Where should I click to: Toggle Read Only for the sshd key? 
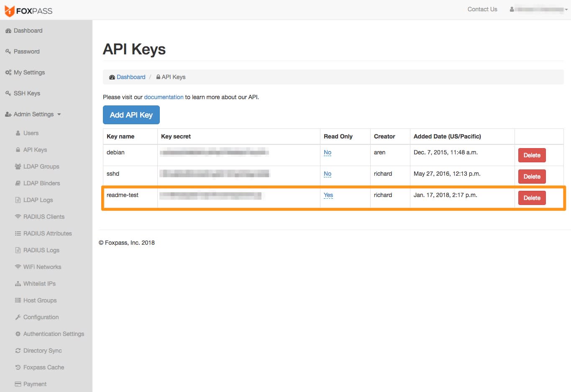[x=327, y=174]
